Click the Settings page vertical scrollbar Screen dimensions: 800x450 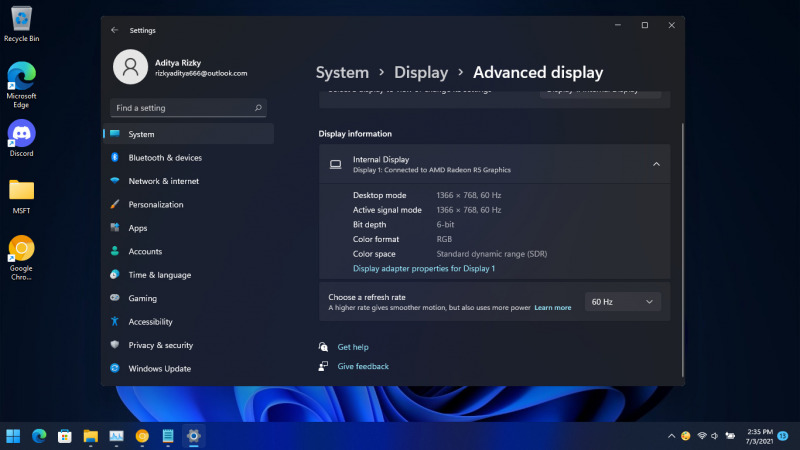coord(682,250)
